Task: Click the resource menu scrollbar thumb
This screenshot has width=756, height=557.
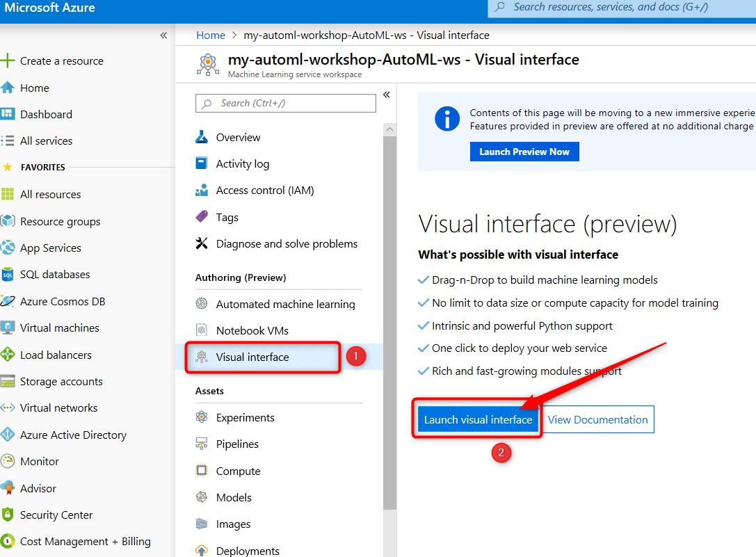Action: pos(389,323)
